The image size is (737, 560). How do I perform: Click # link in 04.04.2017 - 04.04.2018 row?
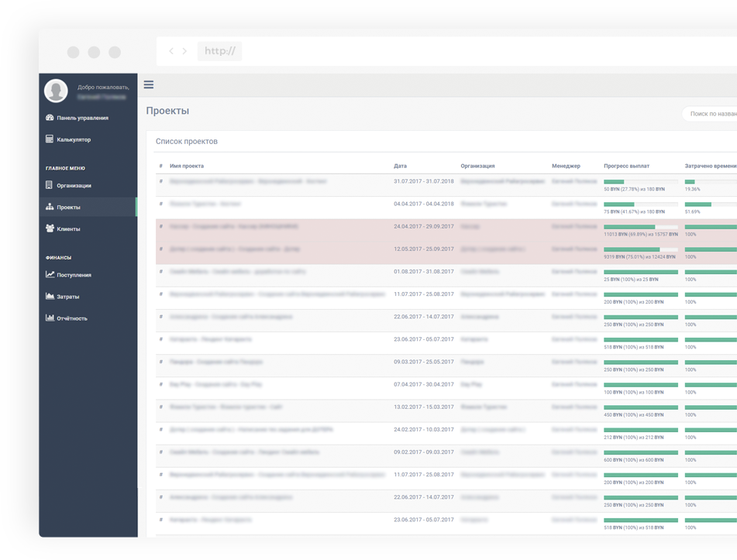pyautogui.click(x=160, y=204)
